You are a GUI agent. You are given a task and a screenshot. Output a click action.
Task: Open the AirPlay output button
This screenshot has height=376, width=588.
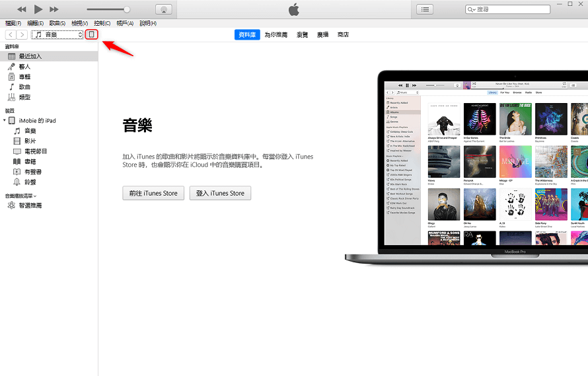point(163,9)
